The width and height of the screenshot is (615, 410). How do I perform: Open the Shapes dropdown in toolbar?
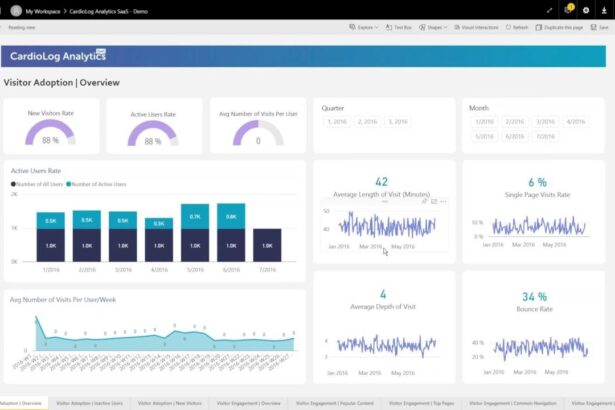pyautogui.click(x=433, y=27)
